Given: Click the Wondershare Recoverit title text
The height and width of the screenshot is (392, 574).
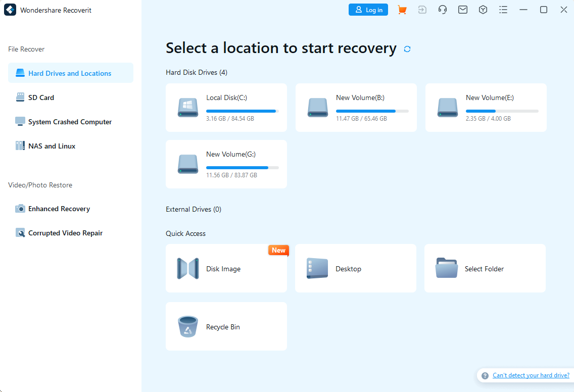Looking at the screenshot, I should 56,10.
